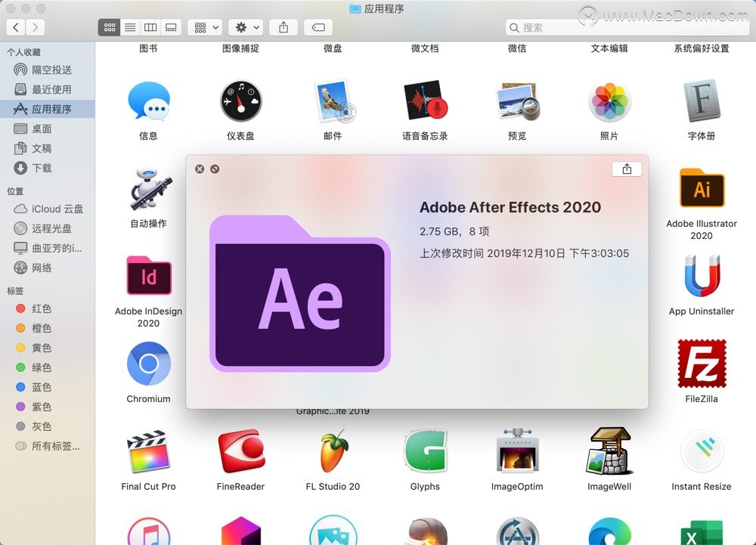Open the Chromium browser
The image size is (756, 545).
pos(148,364)
